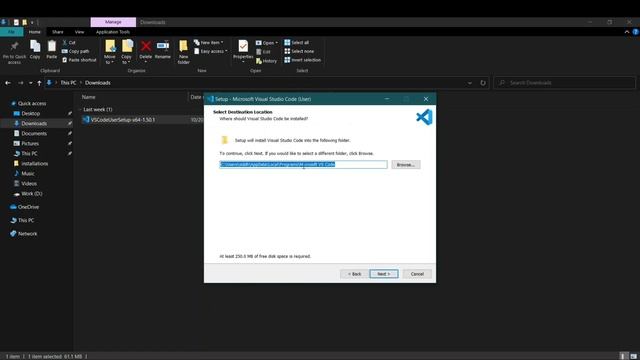Click the Paste ribbon icon
The height and width of the screenshot is (360, 640).
[51, 50]
